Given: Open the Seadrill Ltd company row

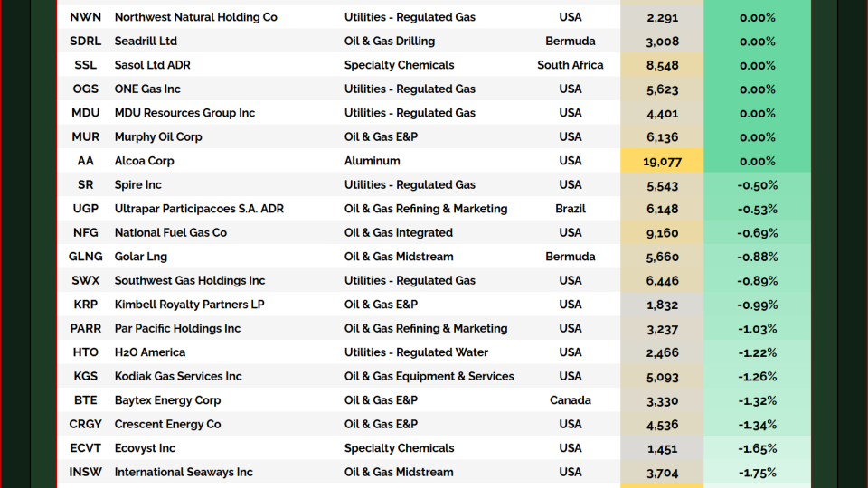Looking at the screenshot, I should point(146,42).
